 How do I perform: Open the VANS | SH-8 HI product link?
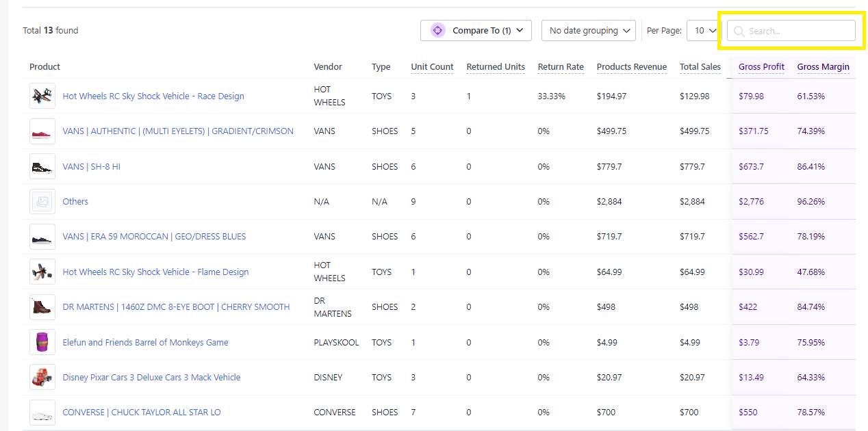(x=92, y=167)
